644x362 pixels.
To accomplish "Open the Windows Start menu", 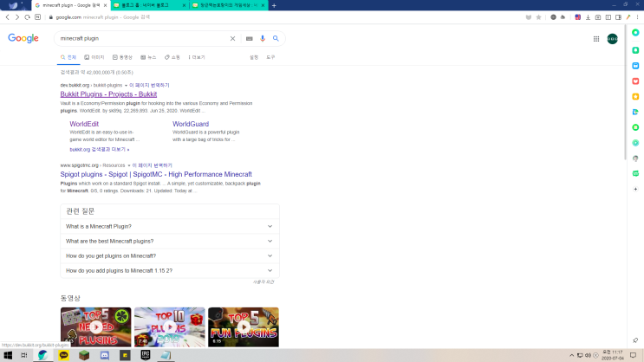I will click(x=8, y=355).
